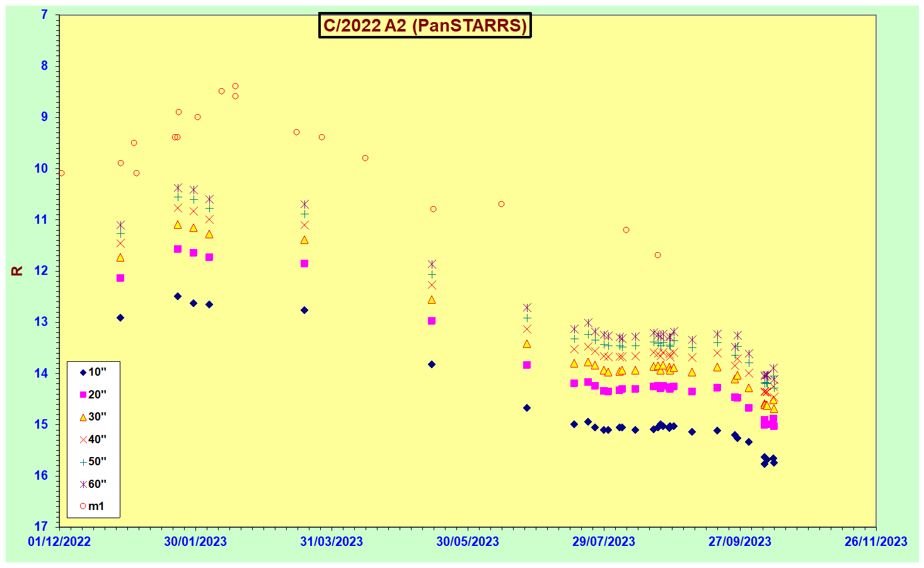This screenshot has width=924, height=568.
Task: Select the 10" legend entry
Action: click(93, 372)
